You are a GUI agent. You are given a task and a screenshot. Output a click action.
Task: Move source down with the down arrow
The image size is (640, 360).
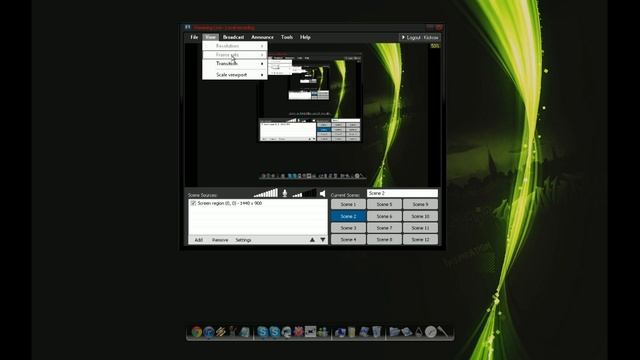click(323, 240)
